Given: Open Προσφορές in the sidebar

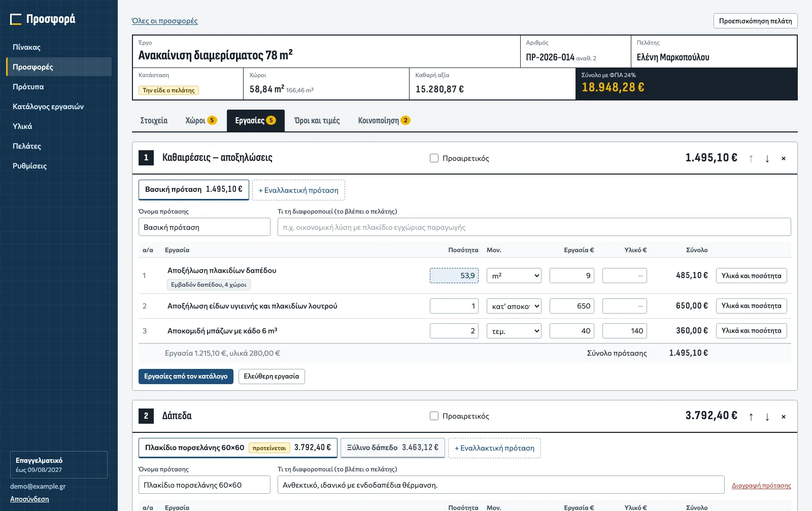Looking at the screenshot, I should 59,67.
